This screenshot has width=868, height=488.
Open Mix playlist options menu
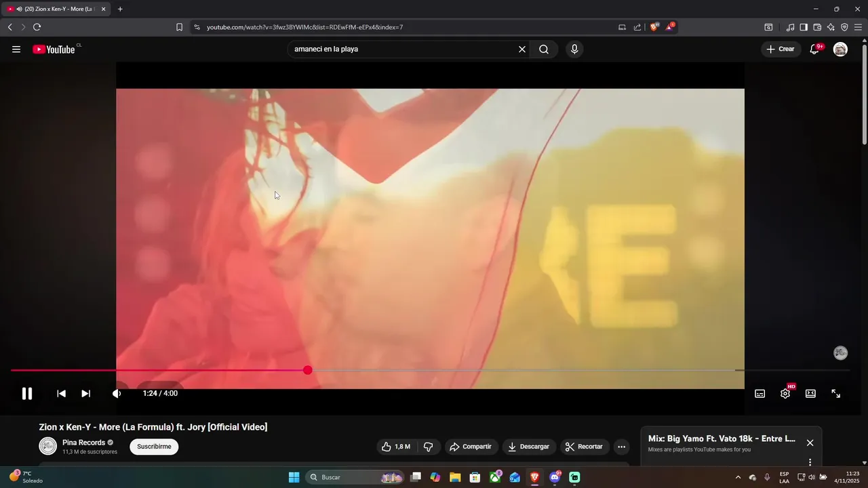[810, 462]
